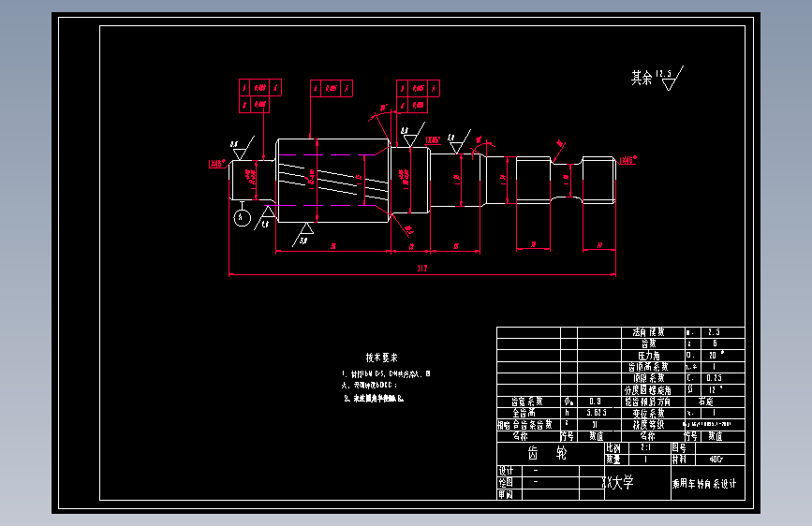Select the '分度圆螺旋角' parameter label
This screenshot has height=526, width=812.
(648, 390)
